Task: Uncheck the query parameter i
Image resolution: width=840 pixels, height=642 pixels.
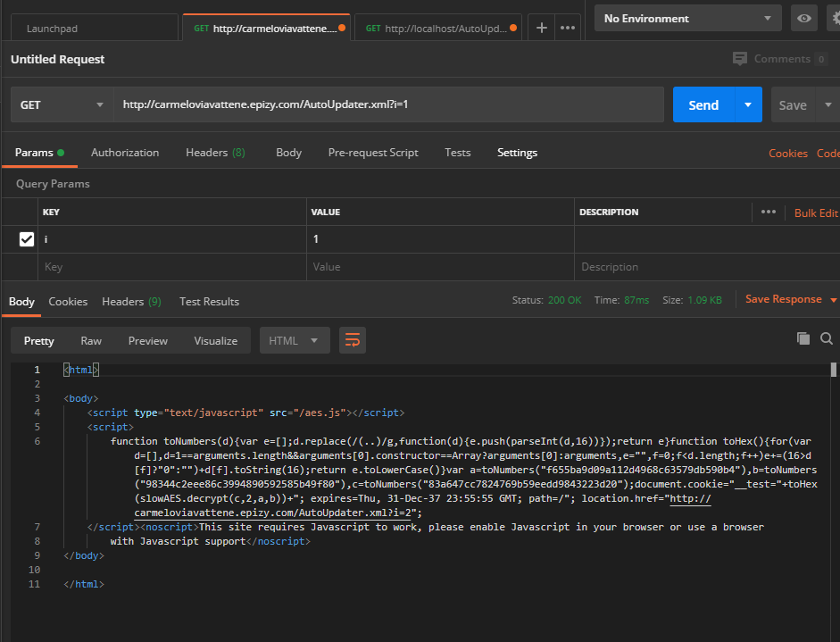Action: (x=26, y=238)
